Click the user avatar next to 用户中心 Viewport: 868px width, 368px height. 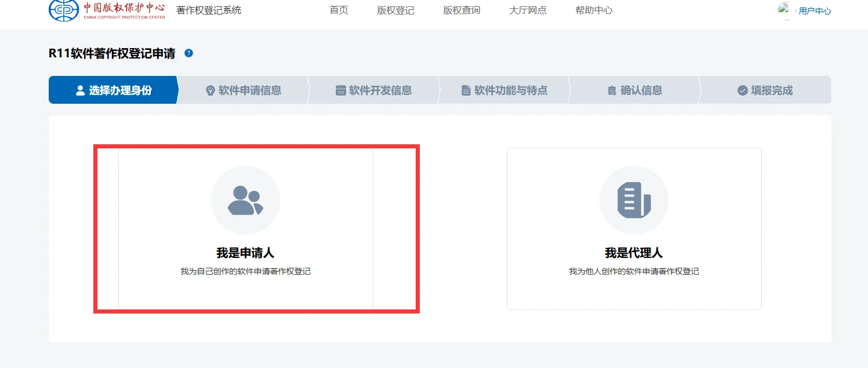[x=784, y=9]
